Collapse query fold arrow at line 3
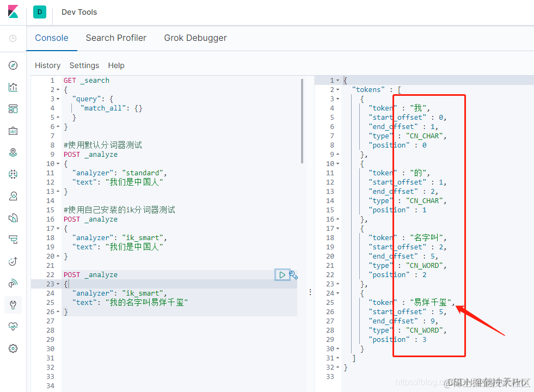This screenshot has height=392, width=534. 58,99
